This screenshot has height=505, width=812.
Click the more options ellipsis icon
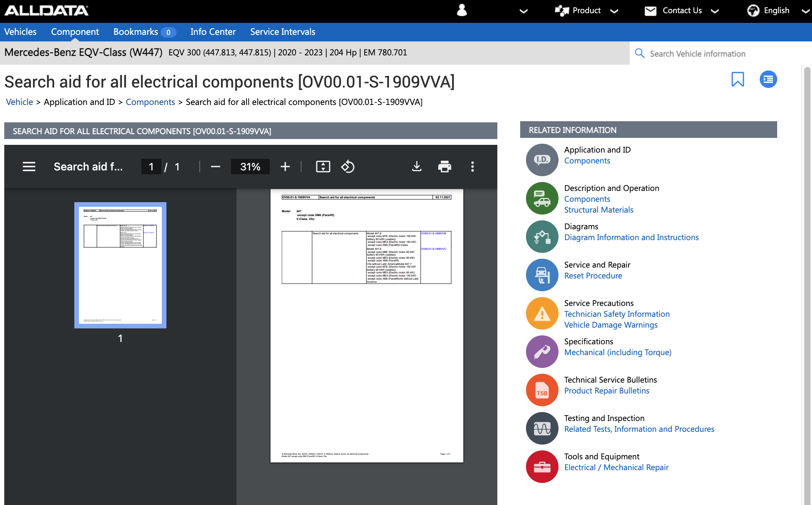473,167
